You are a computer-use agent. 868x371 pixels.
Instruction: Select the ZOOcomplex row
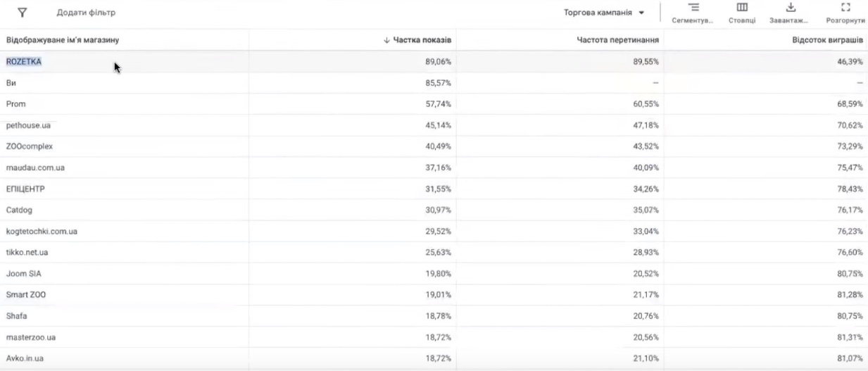30,146
